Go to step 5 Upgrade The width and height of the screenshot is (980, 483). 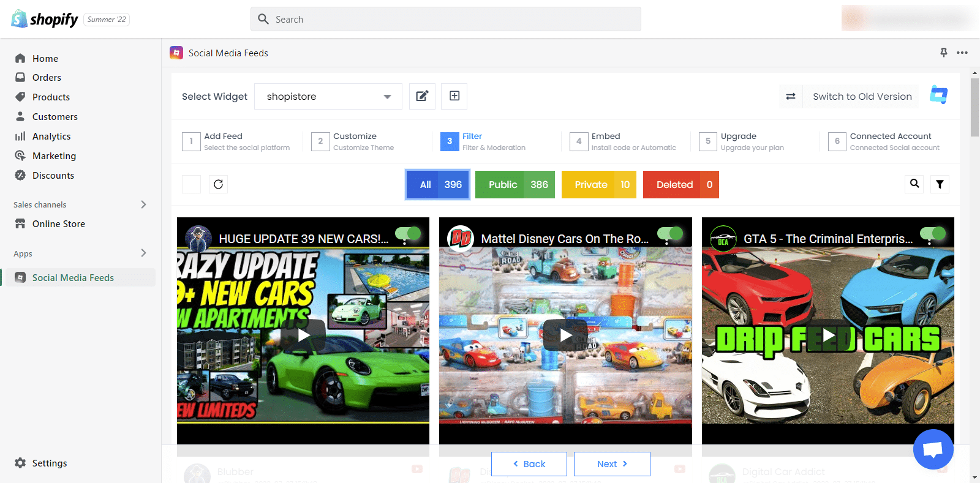(x=742, y=141)
